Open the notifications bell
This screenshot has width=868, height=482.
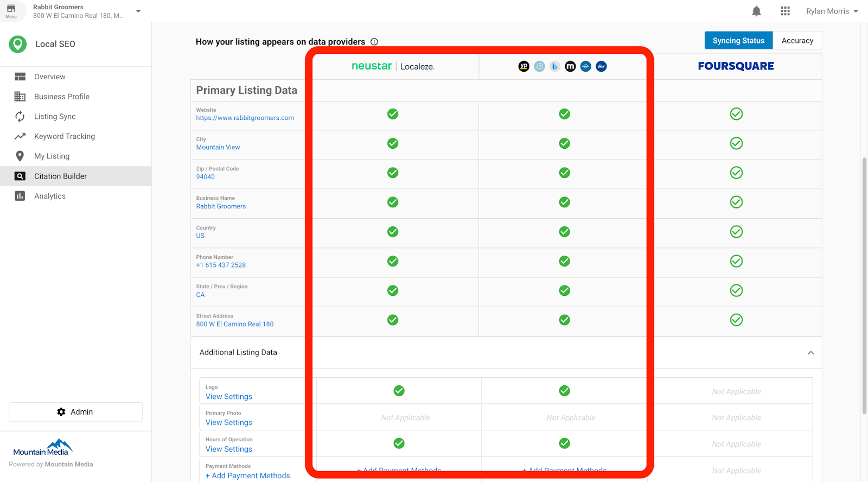[x=756, y=11]
